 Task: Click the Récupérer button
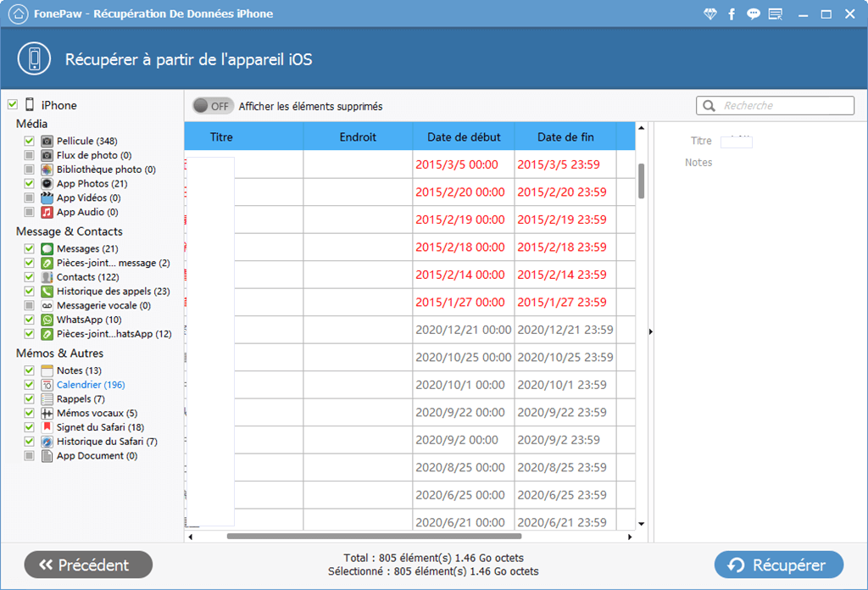779,565
